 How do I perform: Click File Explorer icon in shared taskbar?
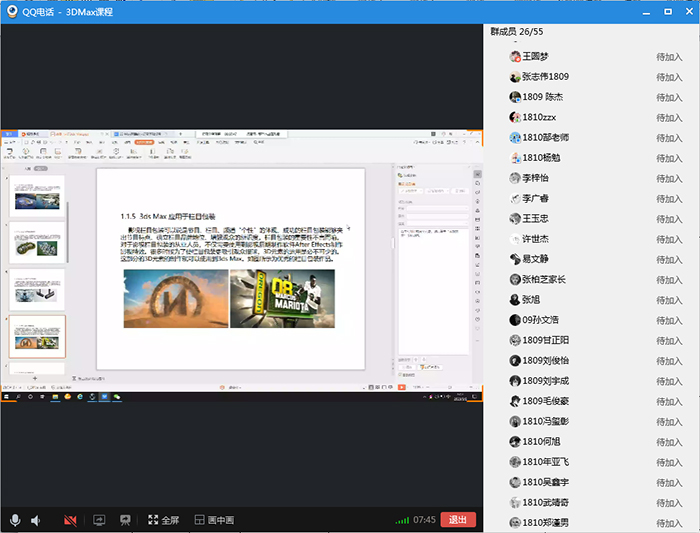click(x=55, y=396)
